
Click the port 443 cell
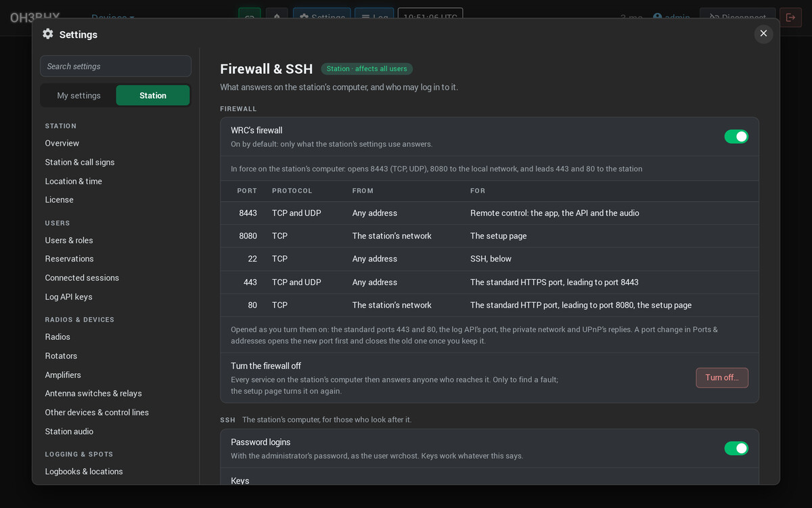click(250, 282)
